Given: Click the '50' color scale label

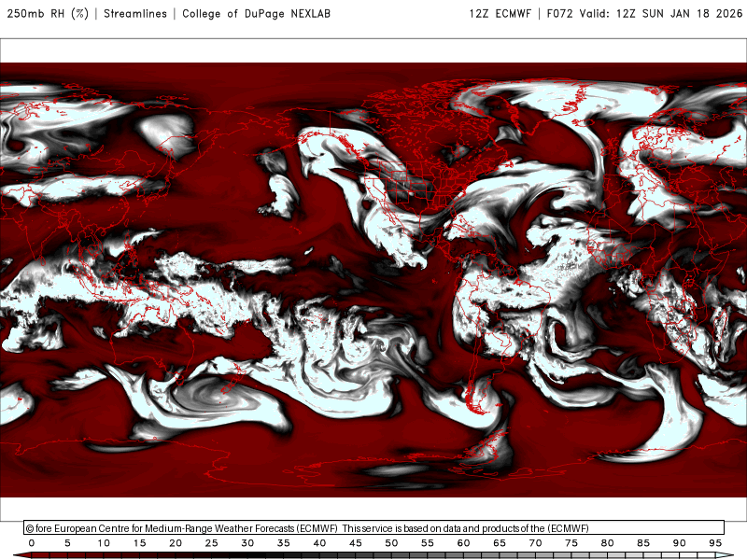Looking at the screenshot, I should [391, 543].
